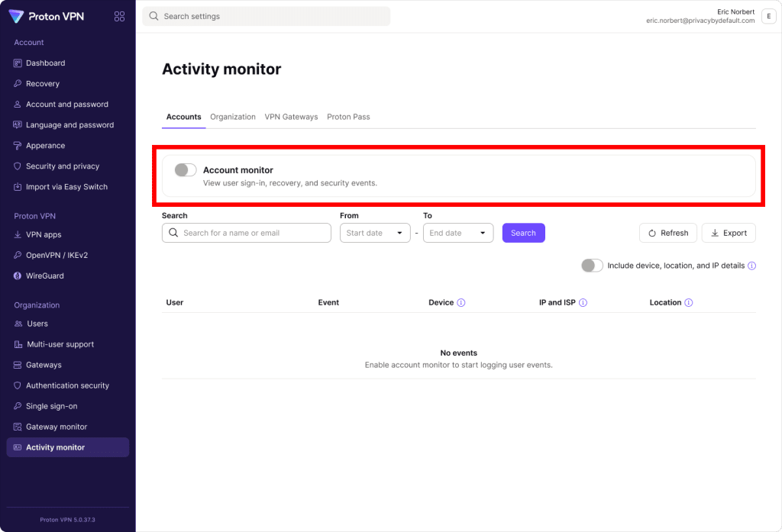Click the Authentication security shield icon
782x532 pixels.
[18, 385]
